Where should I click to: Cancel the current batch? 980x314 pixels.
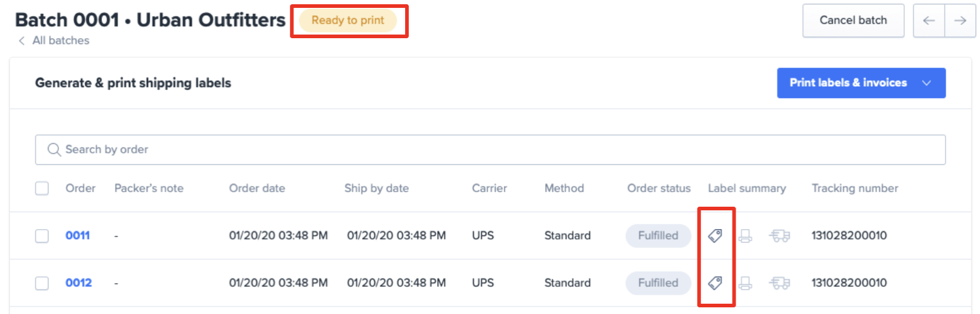tap(853, 21)
